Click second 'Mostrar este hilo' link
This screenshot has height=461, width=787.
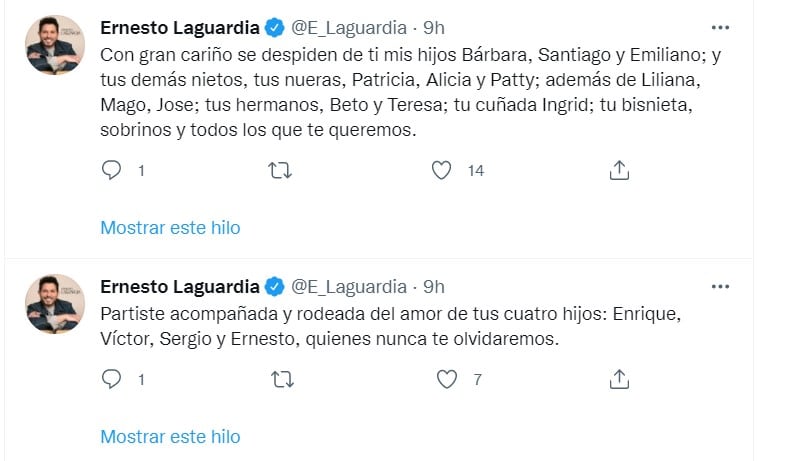pyautogui.click(x=170, y=437)
